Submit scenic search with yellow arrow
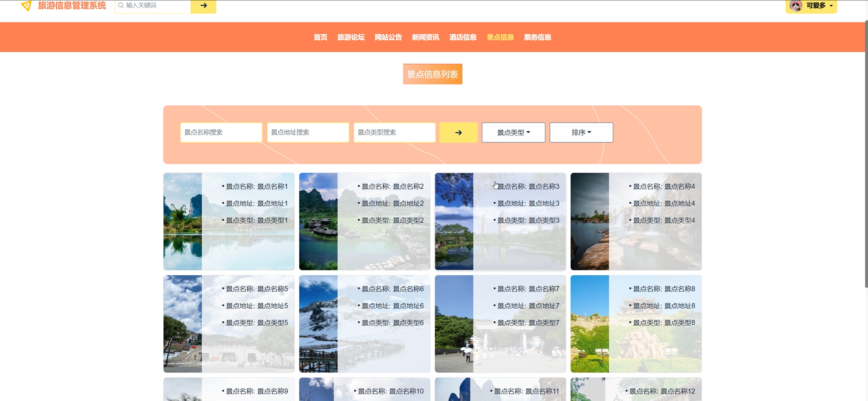Screen dimensions: 868x401 (x=458, y=132)
